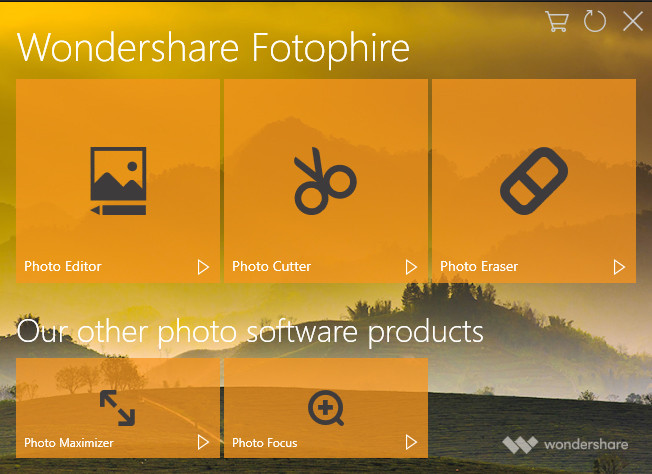Click the Photo Focus arrow triangle
This screenshot has height=474, width=652.
(x=411, y=442)
